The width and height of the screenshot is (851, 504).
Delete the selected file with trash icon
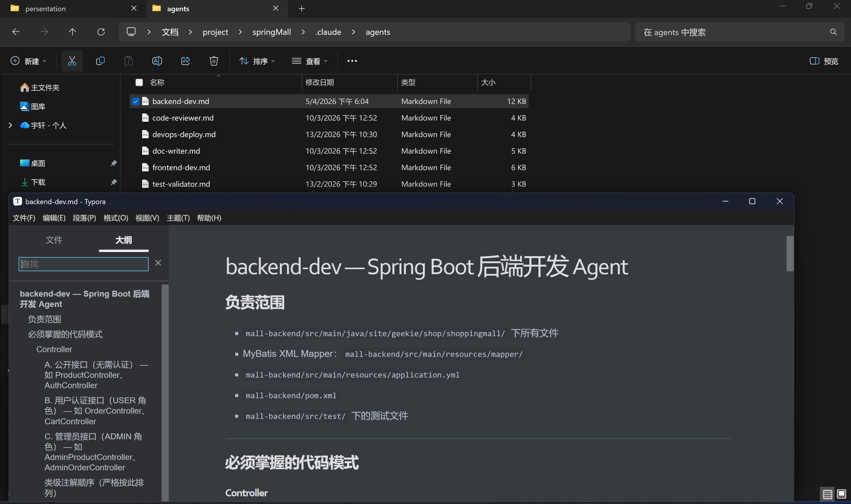214,61
